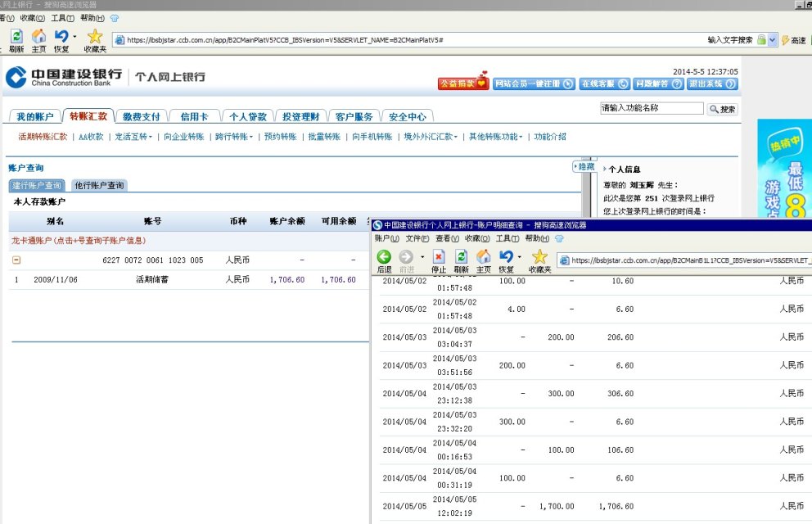This screenshot has height=524, width=812.
Task: Switch to the 我的账户 tab
Action: (34, 116)
